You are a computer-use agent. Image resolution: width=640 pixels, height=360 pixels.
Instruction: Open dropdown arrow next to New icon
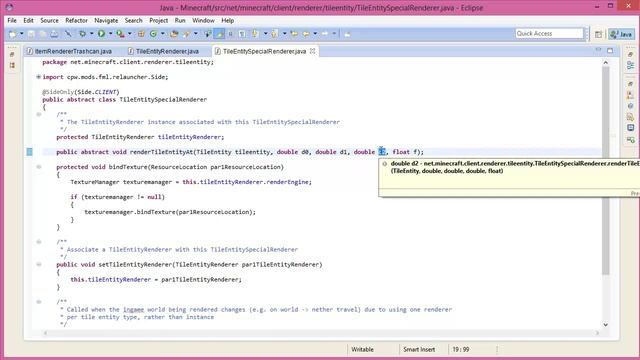click(22, 34)
